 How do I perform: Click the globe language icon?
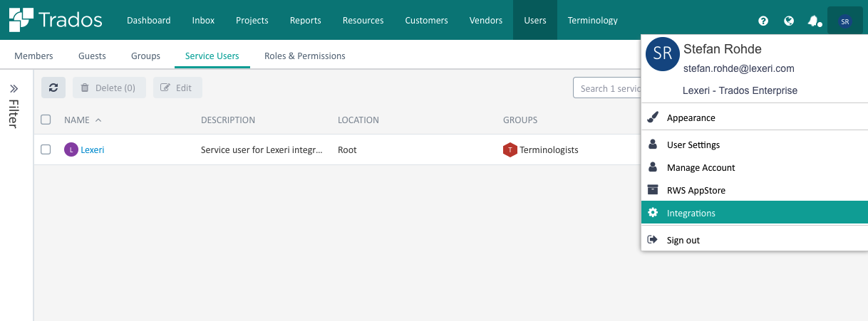[789, 21]
